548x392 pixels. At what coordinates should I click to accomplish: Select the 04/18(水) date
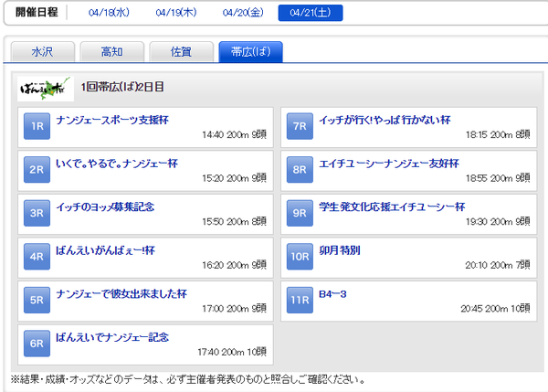point(109,13)
